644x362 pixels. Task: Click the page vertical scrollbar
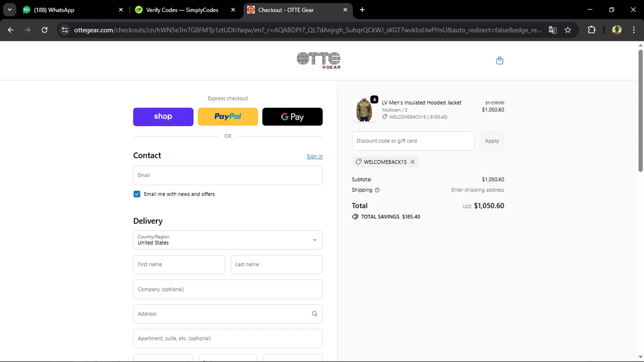640,111
